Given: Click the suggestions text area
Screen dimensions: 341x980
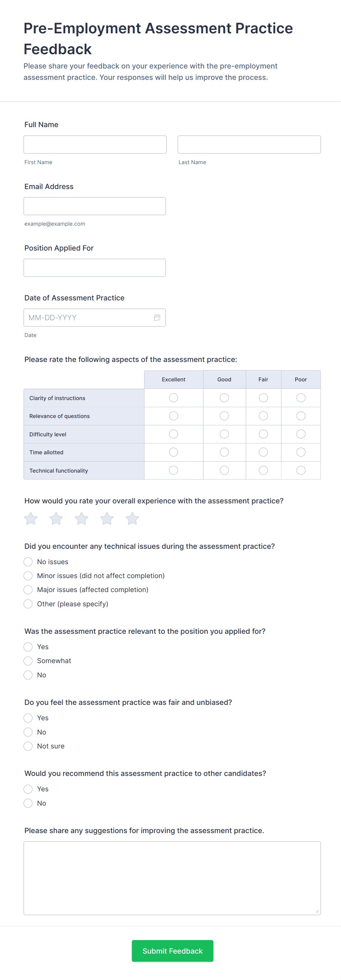Looking at the screenshot, I should [x=172, y=878].
